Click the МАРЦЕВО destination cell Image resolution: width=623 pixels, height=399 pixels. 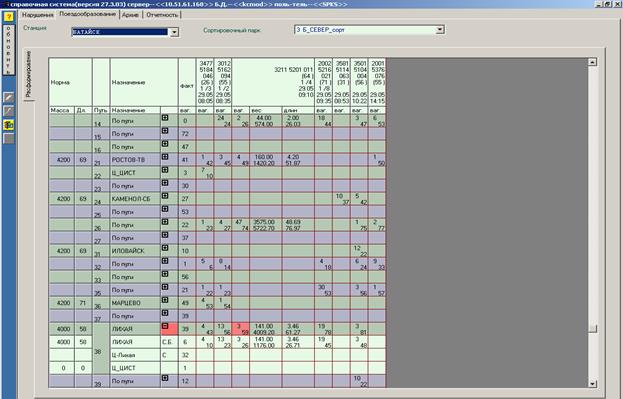click(135, 303)
